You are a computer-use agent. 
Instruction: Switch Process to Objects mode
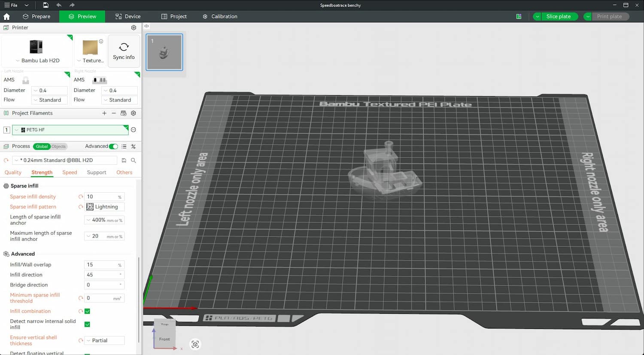pyautogui.click(x=59, y=146)
